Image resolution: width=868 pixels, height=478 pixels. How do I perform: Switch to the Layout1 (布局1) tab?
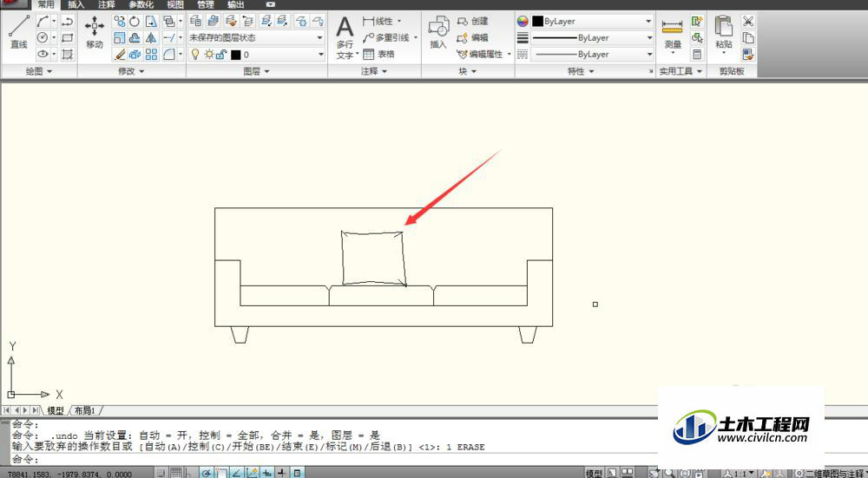click(x=85, y=410)
